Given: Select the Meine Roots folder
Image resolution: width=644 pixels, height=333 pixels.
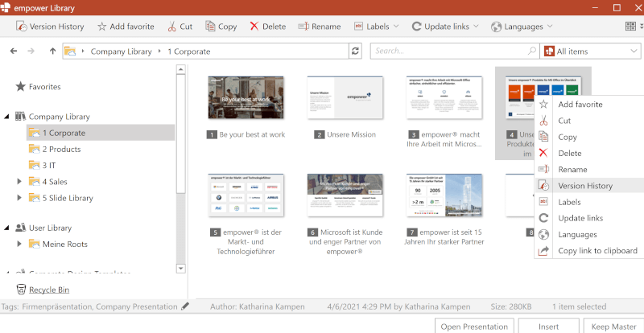Looking at the screenshot, I should 65,244.
